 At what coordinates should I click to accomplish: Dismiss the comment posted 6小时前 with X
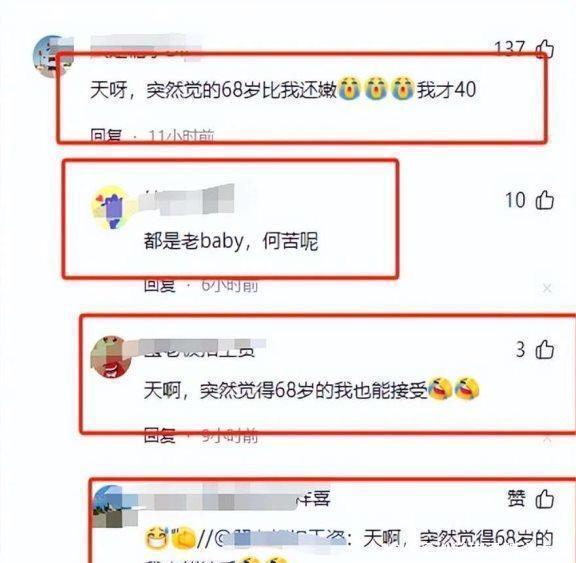click(547, 289)
